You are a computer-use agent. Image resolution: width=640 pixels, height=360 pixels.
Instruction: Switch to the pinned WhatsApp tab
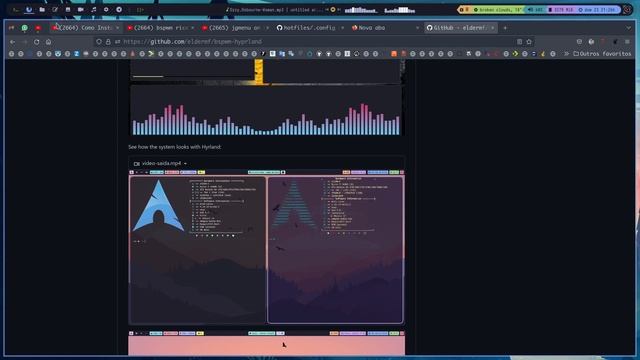tap(24, 28)
